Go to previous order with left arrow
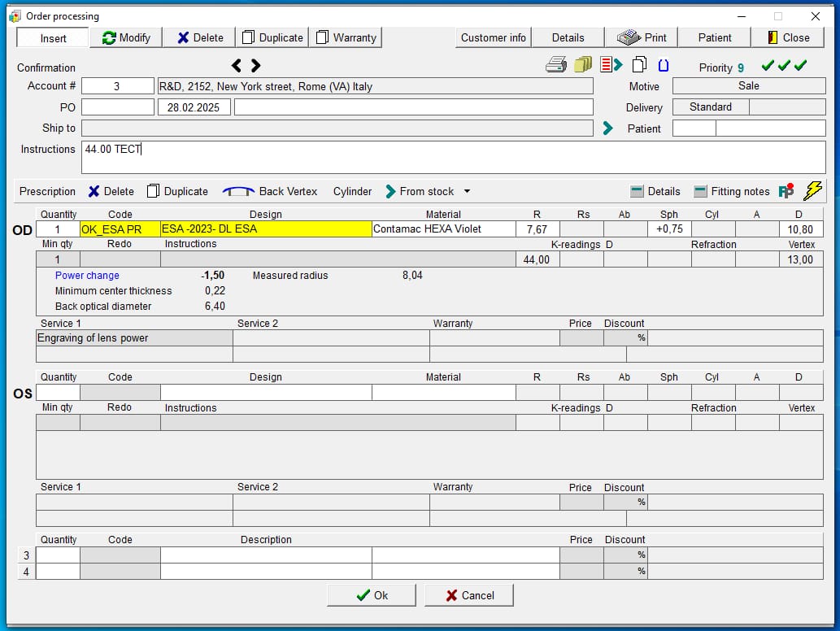Screen dimensions: 840x631 pyautogui.click(x=237, y=65)
